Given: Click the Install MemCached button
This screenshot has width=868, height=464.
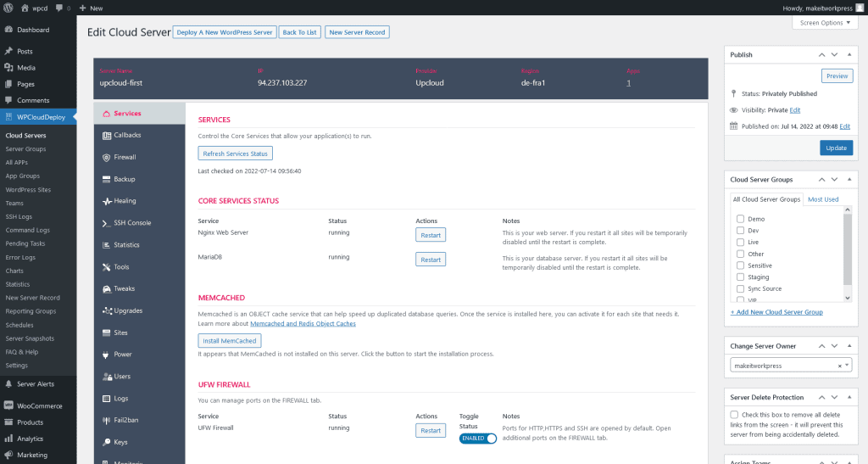Looking at the screenshot, I should [229, 340].
